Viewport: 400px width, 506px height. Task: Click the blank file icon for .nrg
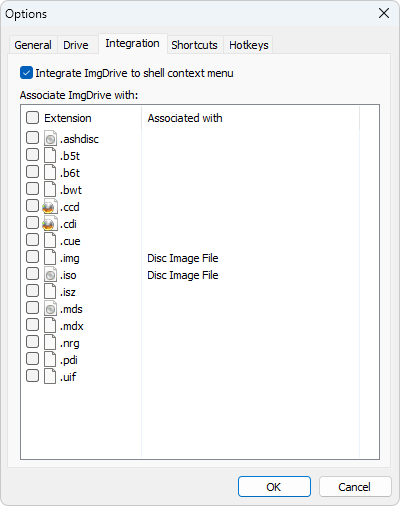pos(50,343)
